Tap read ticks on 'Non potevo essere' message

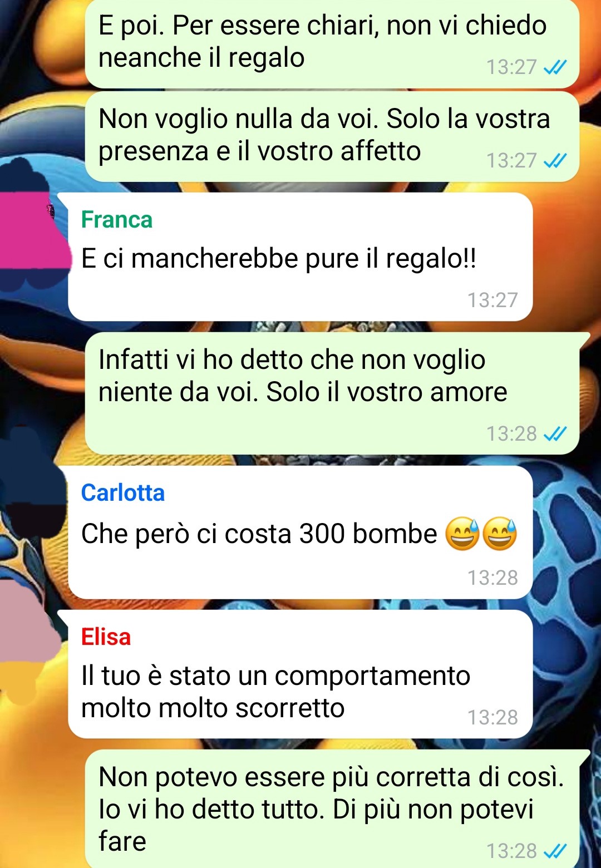coord(555,851)
